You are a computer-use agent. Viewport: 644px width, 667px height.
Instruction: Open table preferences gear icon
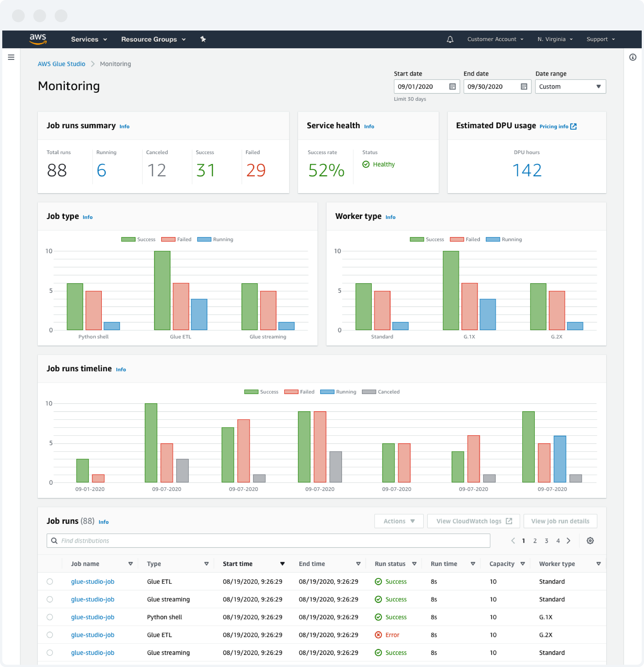590,541
